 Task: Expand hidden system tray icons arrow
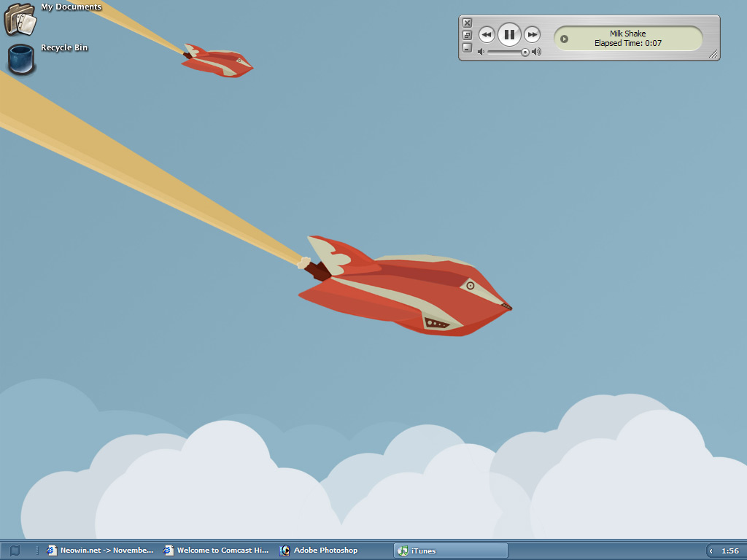point(711,551)
